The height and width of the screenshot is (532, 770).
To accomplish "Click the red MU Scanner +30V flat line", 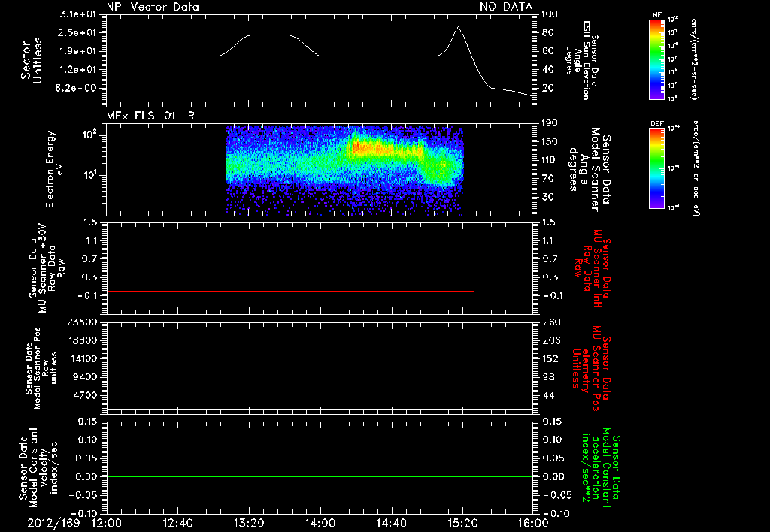I will click(x=290, y=291).
